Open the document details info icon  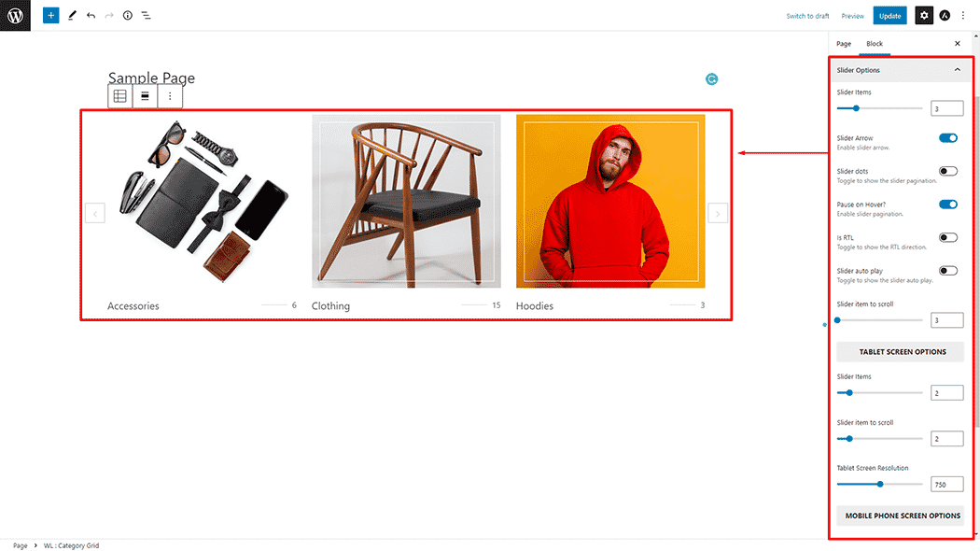(x=128, y=15)
